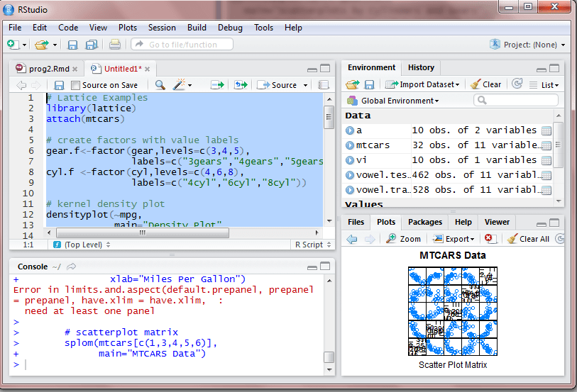Click the Go to file/function search field
Screen dimensions: 577x392
[x=182, y=45]
